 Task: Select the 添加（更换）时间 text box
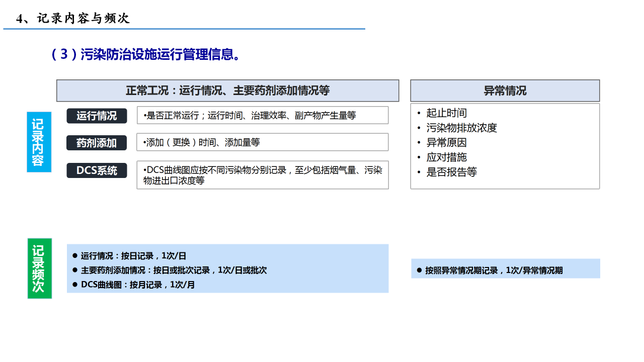coord(262,142)
